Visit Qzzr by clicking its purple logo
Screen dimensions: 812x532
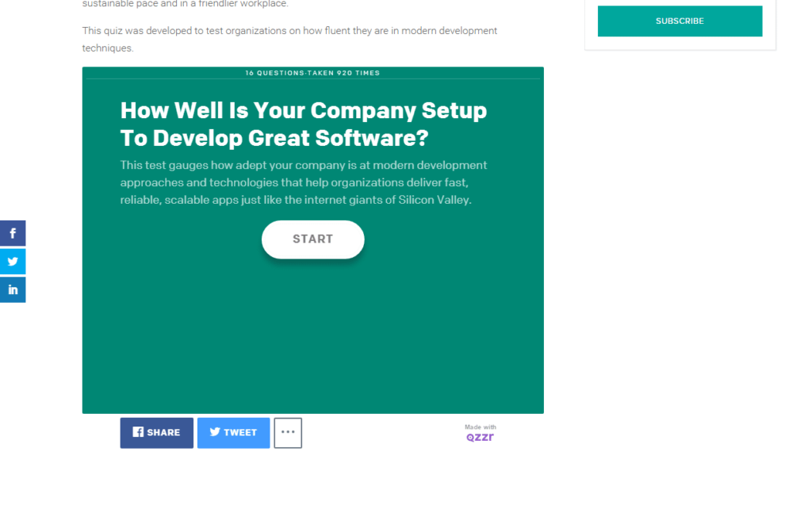click(x=480, y=436)
